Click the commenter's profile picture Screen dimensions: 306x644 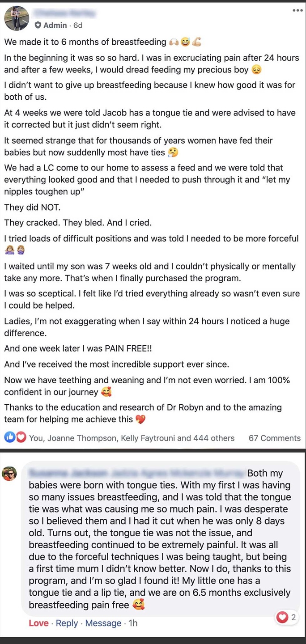click(x=9, y=473)
